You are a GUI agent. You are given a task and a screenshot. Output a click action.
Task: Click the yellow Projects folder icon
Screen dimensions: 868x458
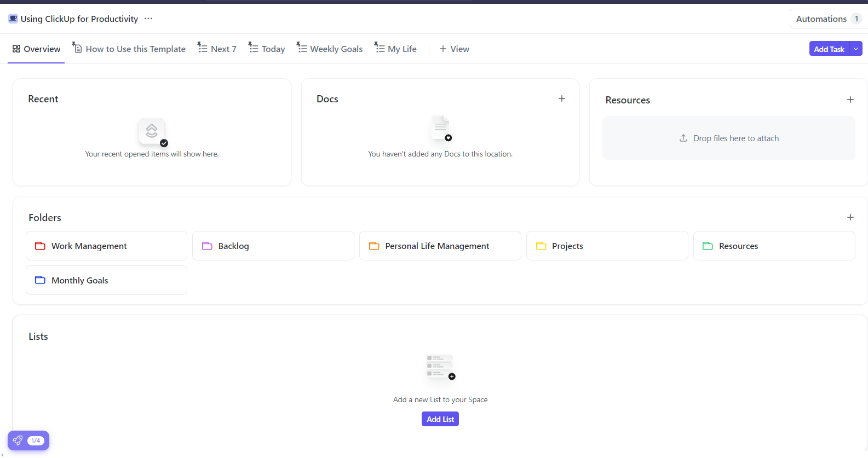pyautogui.click(x=541, y=246)
